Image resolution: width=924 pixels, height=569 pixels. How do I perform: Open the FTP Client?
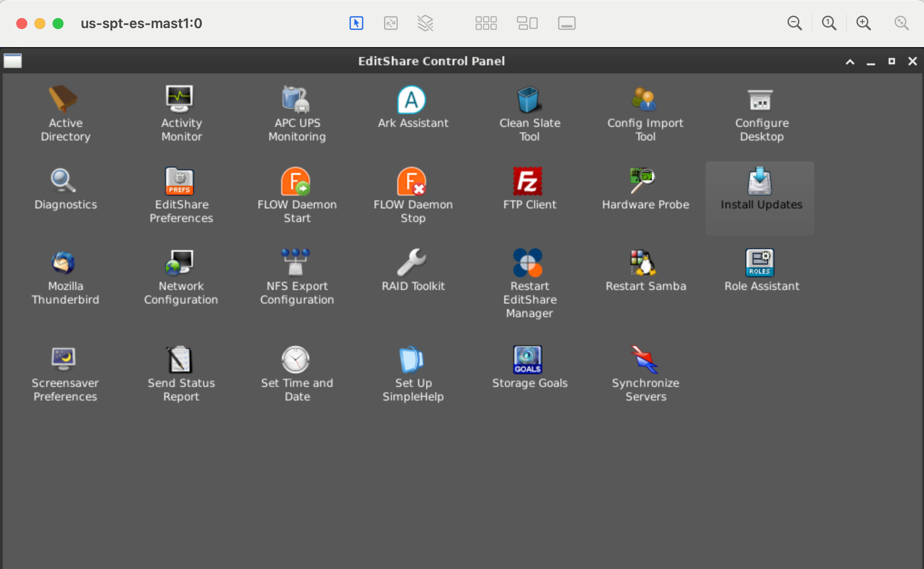[x=529, y=188]
